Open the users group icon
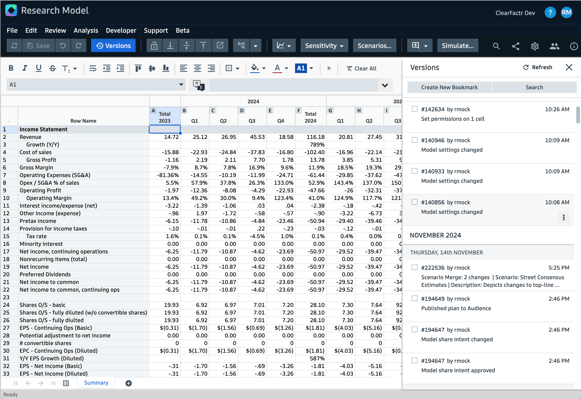This screenshot has width=581, height=399. 554,46
